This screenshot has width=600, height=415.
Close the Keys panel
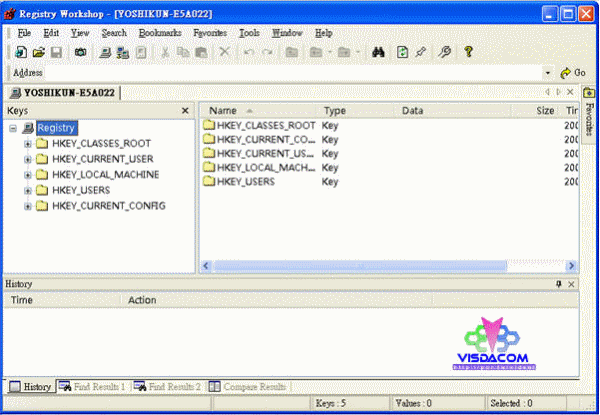pyautogui.click(x=185, y=111)
